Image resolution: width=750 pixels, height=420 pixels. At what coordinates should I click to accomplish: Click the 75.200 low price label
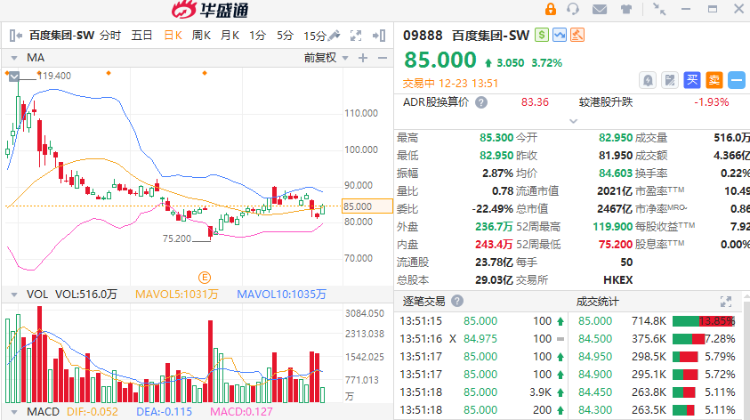click(x=177, y=238)
